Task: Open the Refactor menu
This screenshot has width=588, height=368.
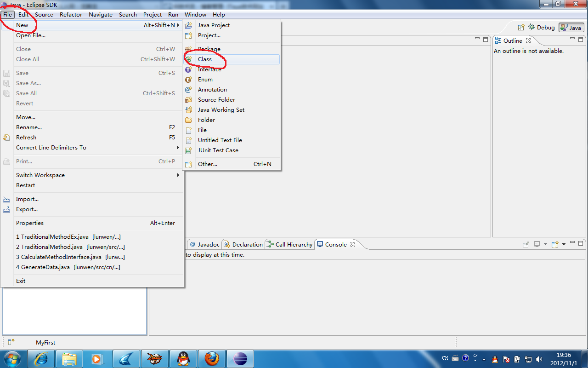Action: tap(71, 15)
